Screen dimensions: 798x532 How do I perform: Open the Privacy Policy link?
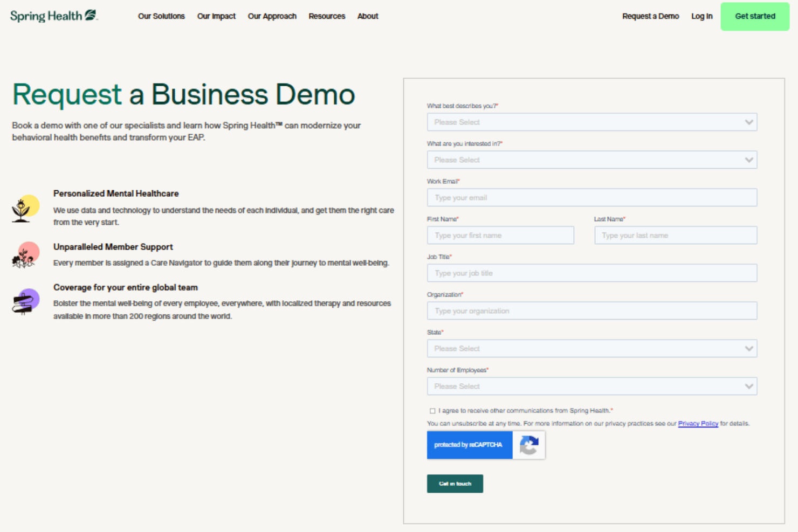click(x=698, y=424)
